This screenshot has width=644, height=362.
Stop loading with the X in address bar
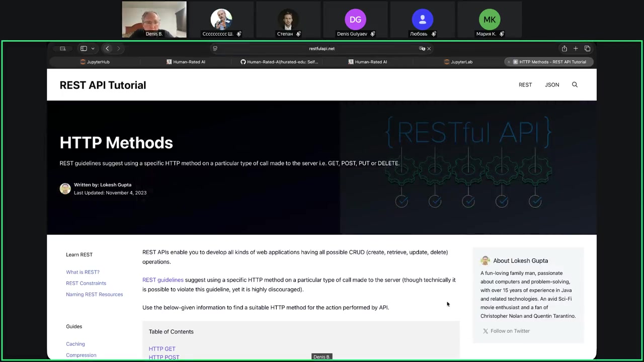pos(429,49)
